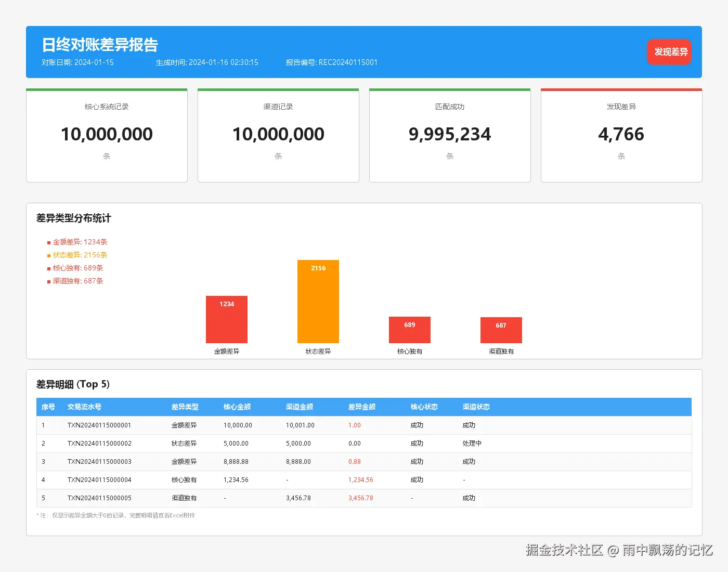The height and width of the screenshot is (572, 728).
Task: Select the 核心系统记录 summary card
Action: (x=107, y=135)
